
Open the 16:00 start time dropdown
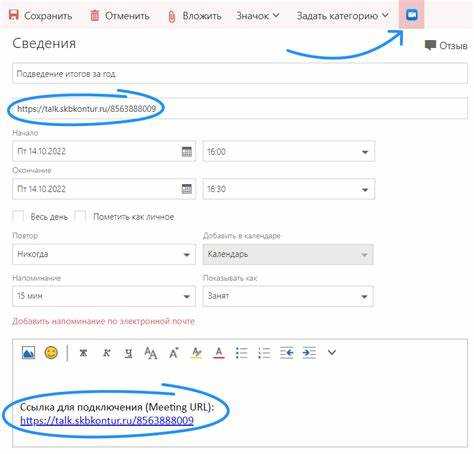coord(289,152)
